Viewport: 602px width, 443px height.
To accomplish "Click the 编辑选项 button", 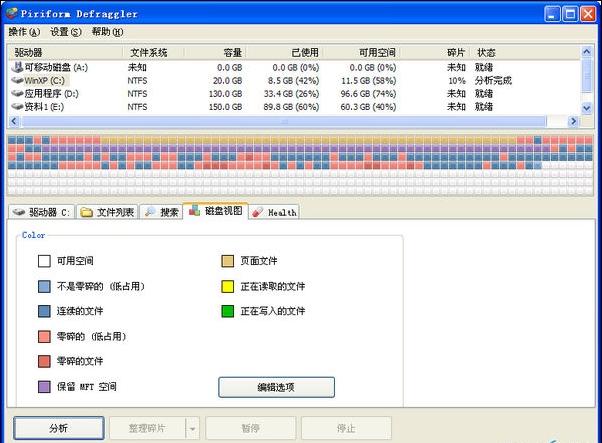I will click(276, 387).
